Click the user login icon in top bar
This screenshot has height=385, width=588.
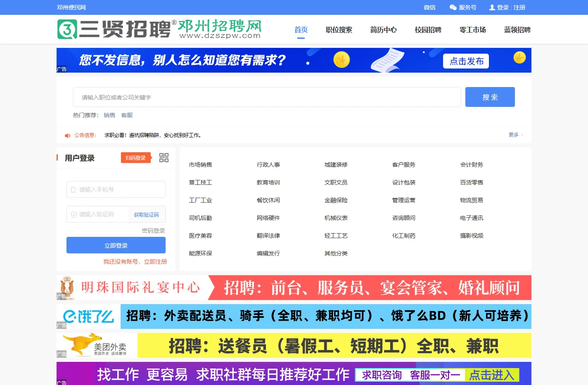click(492, 7)
